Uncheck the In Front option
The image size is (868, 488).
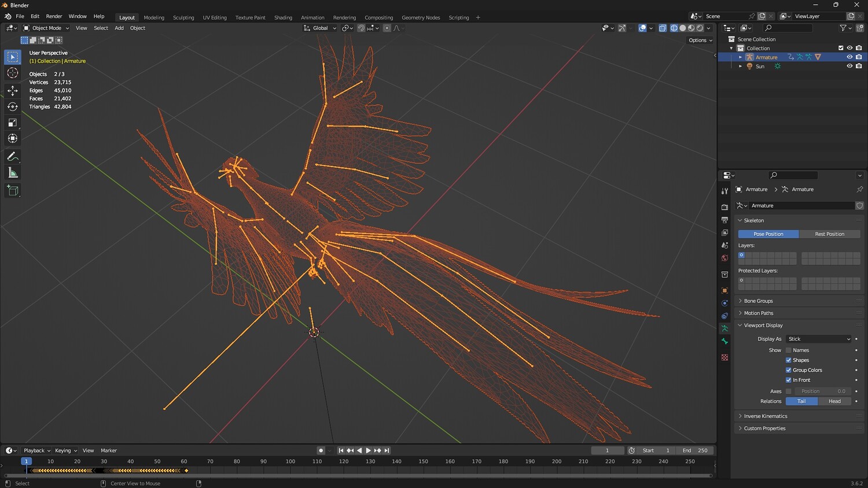click(x=788, y=380)
